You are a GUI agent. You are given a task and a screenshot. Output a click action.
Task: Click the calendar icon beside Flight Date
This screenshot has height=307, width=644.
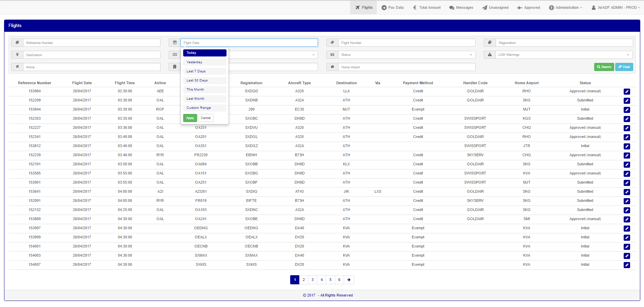click(175, 43)
